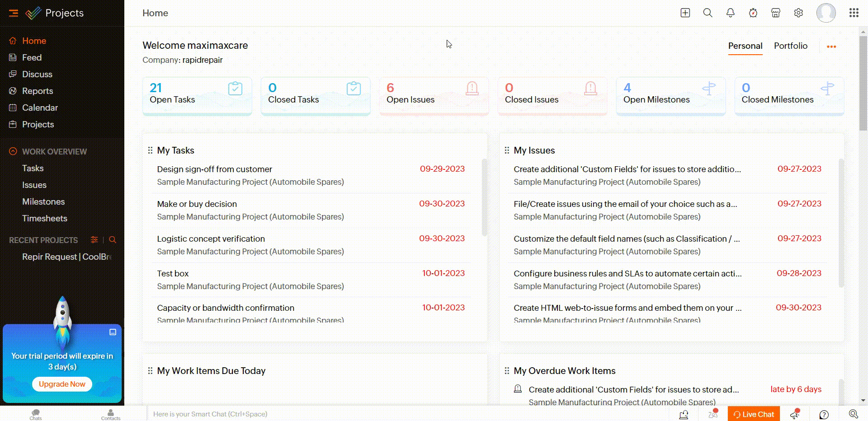868x421 pixels.
Task: Open the recent projects filter icon
Action: point(94,240)
